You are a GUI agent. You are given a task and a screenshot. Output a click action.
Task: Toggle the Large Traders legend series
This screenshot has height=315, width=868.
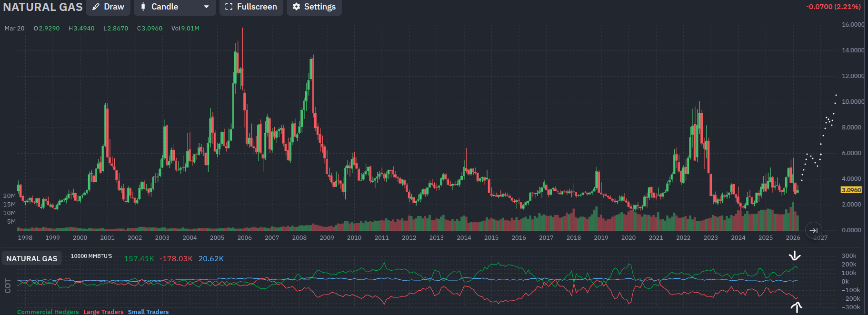(103, 312)
